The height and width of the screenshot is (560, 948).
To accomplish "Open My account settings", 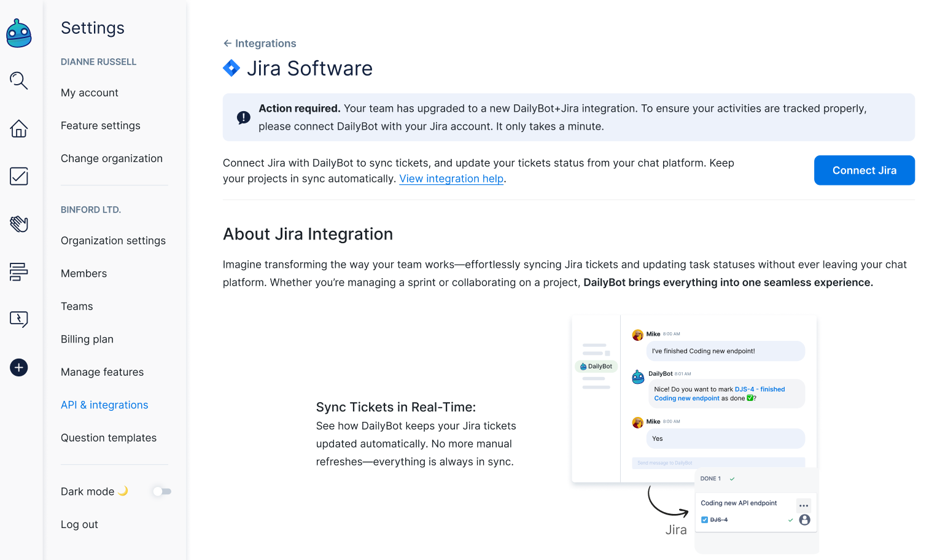I will pyautogui.click(x=90, y=93).
